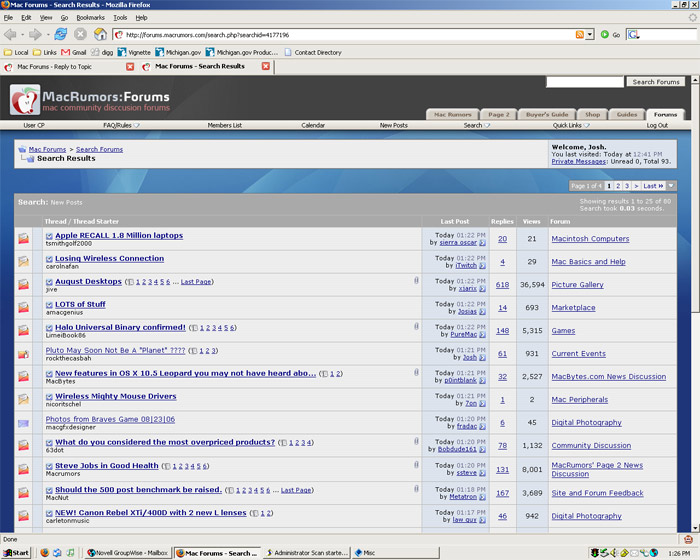The image size is (700, 560).
Task: Open the Steve Jobs in Good Health thread
Action: click(x=107, y=465)
